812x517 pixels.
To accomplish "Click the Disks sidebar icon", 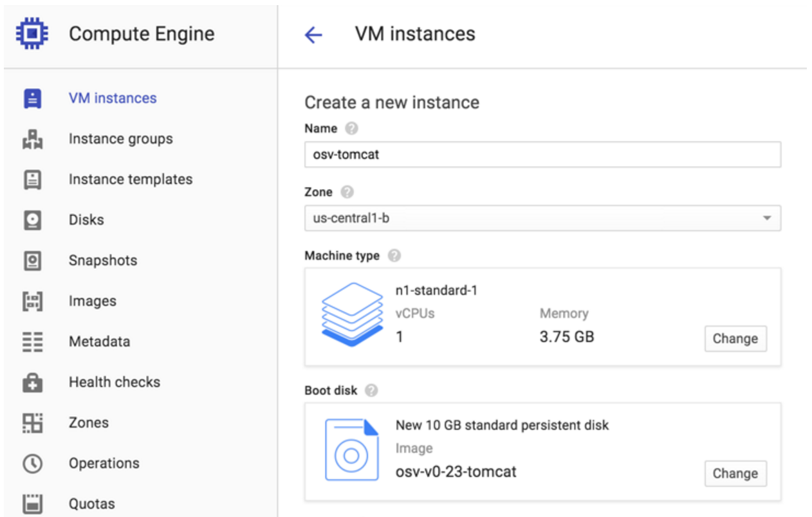I will click(x=32, y=220).
